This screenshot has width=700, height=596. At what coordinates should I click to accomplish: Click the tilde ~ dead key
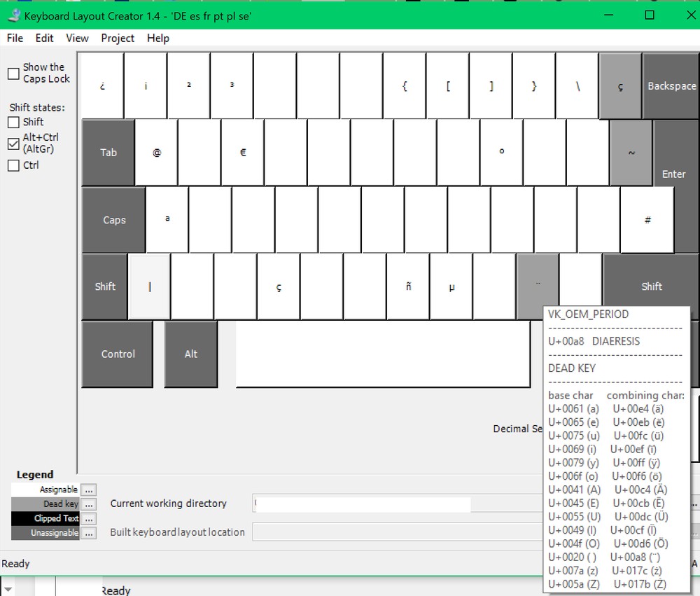pyautogui.click(x=631, y=152)
